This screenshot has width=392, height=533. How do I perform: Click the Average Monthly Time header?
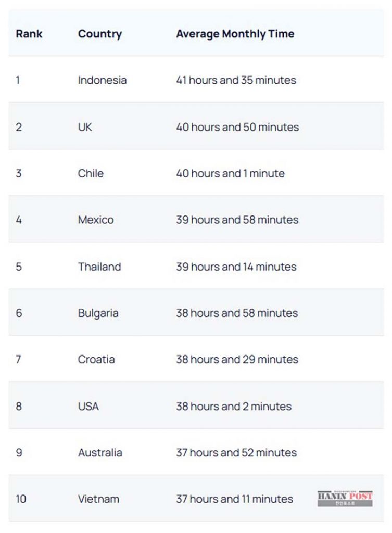235,34
